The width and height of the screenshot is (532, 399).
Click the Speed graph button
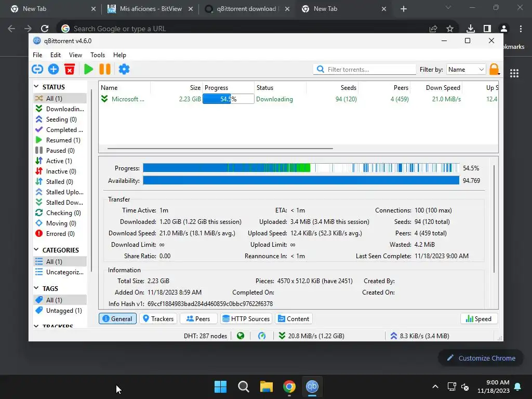pos(478,318)
